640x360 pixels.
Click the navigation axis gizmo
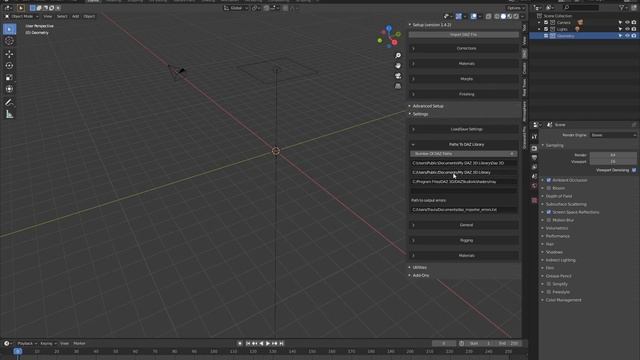point(389,36)
